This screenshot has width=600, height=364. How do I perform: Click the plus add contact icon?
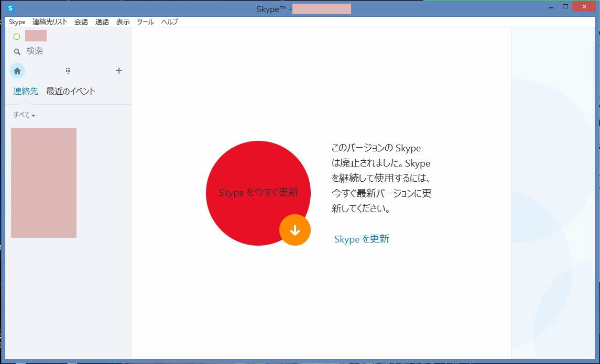coord(118,71)
